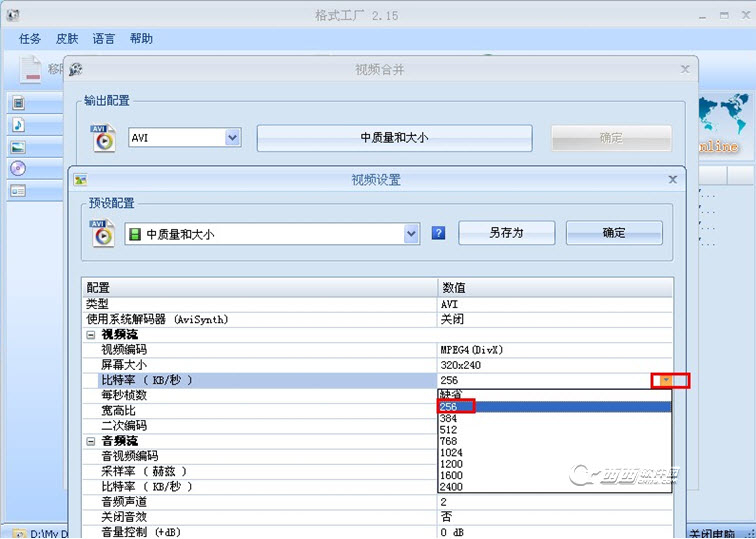The width and height of the screenshot is (756, 539).
Task: Click the remove task document icon in toolbar
Action: click(31, 70)
